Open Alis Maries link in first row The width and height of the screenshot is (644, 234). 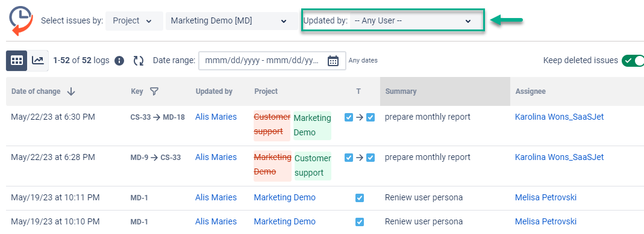tap(216, 117)
